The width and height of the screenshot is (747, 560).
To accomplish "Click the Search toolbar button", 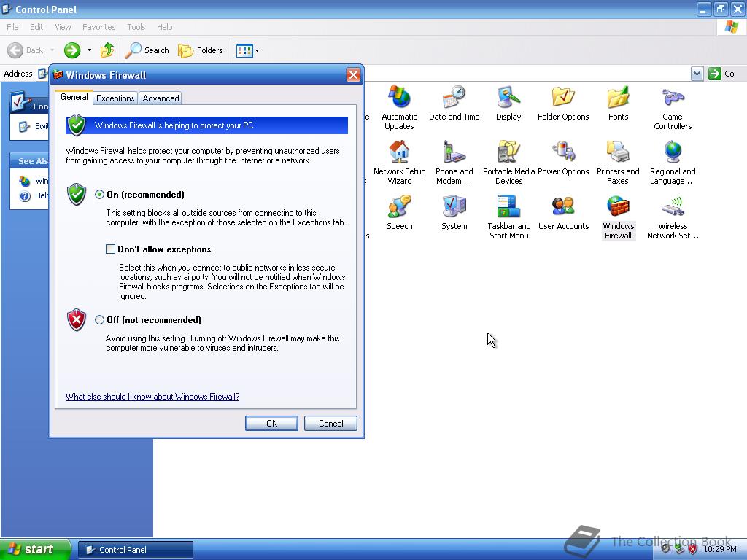I will pyautogui.click(x=147, y=50).
